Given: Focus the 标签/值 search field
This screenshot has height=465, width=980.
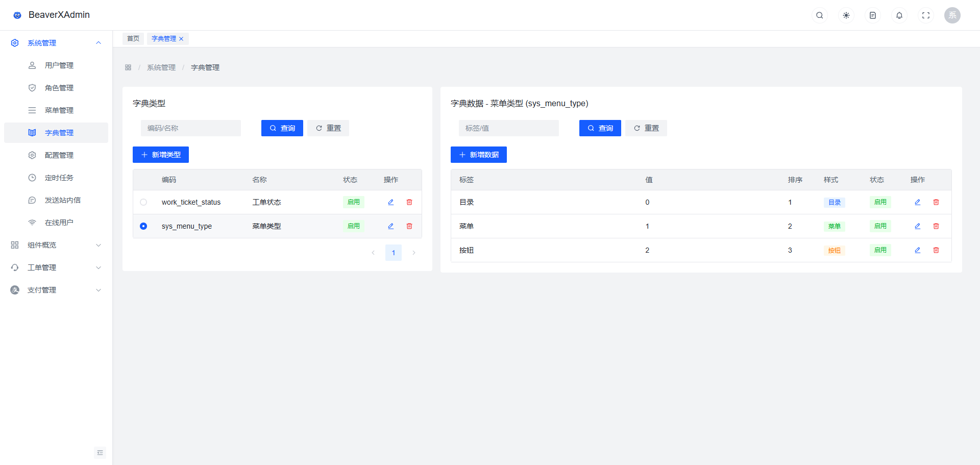Looking at the screenshot, I should (509, 128).
